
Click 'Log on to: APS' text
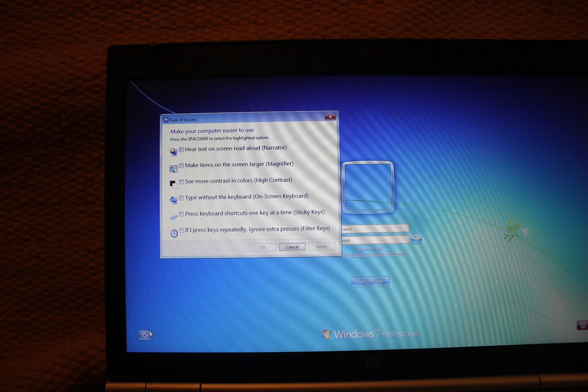coord(369,249)
